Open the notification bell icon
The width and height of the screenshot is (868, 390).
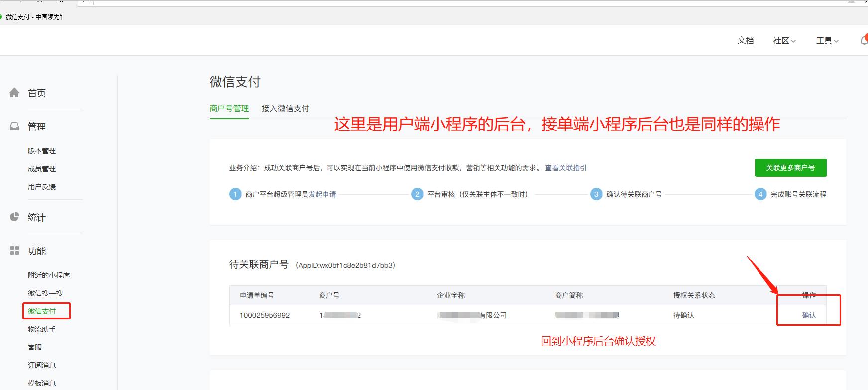(864, 40)
